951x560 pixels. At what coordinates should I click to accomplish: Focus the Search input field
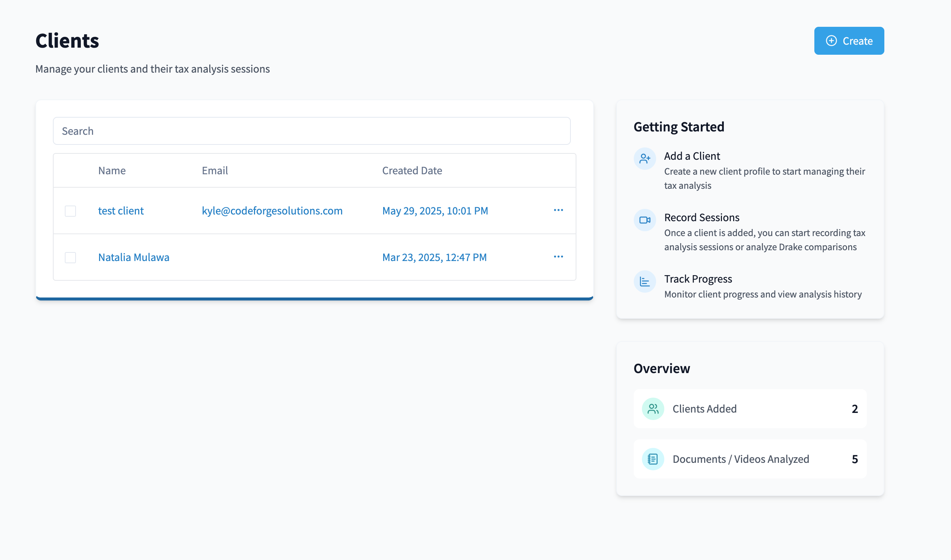(x=311, y=131)
